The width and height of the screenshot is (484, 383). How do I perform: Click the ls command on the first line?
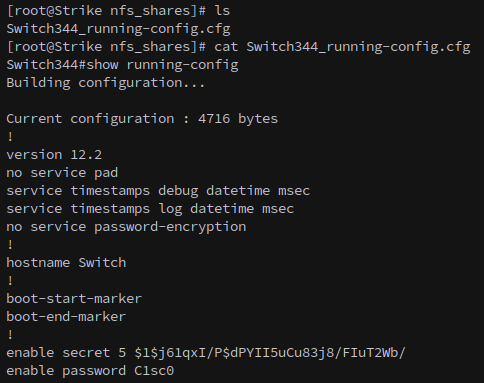click(222, 11)
